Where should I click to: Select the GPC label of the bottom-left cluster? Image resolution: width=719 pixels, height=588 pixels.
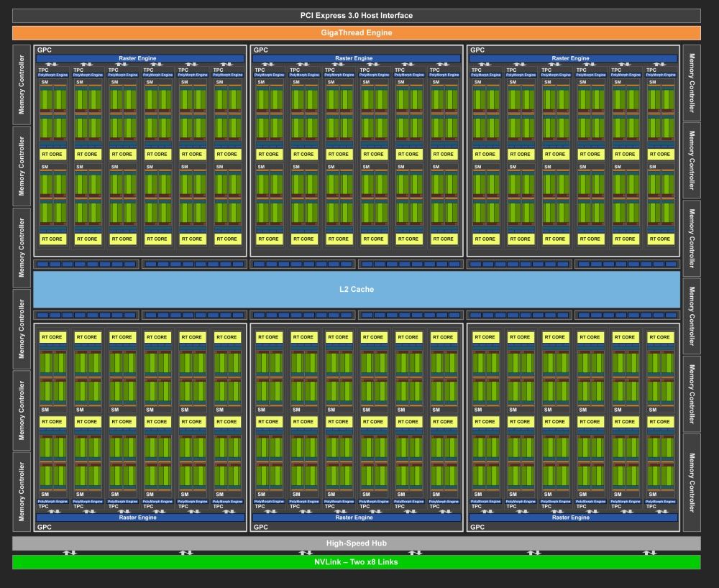[45, 527]
